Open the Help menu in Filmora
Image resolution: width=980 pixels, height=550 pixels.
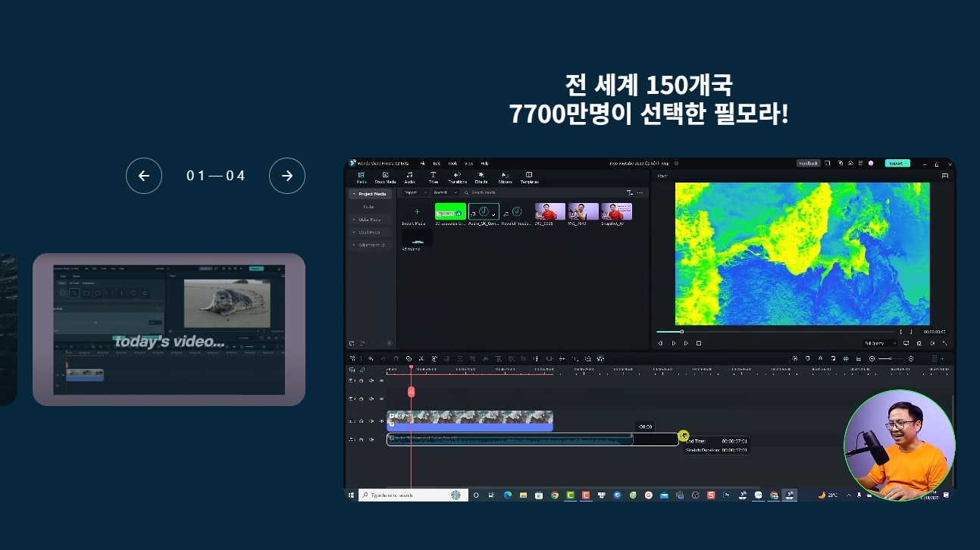[x=484, y=164]
